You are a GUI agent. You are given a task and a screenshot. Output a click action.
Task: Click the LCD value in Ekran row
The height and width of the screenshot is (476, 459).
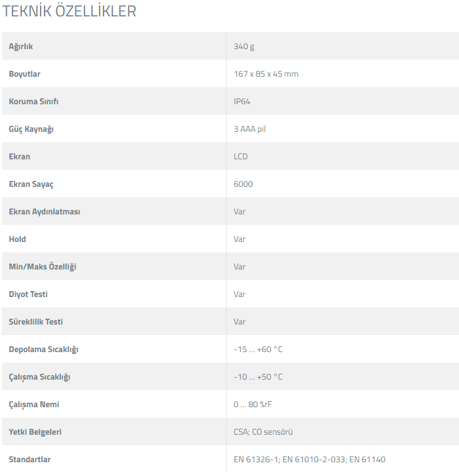(x=241, y=157)
